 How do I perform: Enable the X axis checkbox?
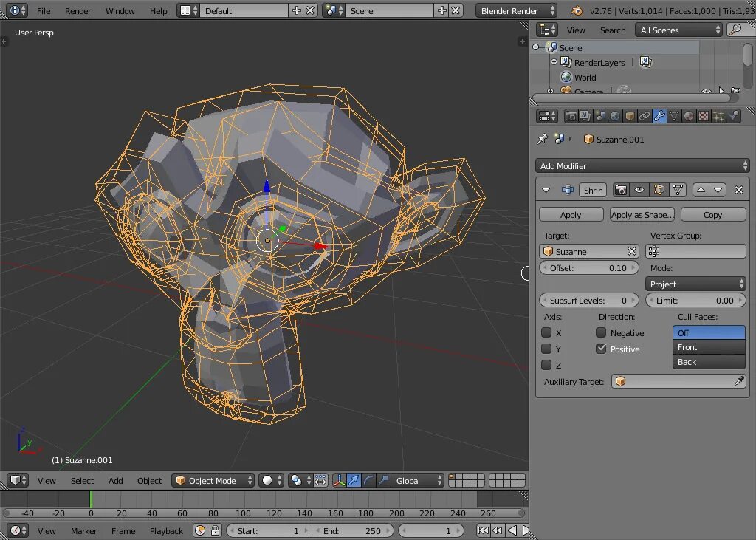pos(547,333)
